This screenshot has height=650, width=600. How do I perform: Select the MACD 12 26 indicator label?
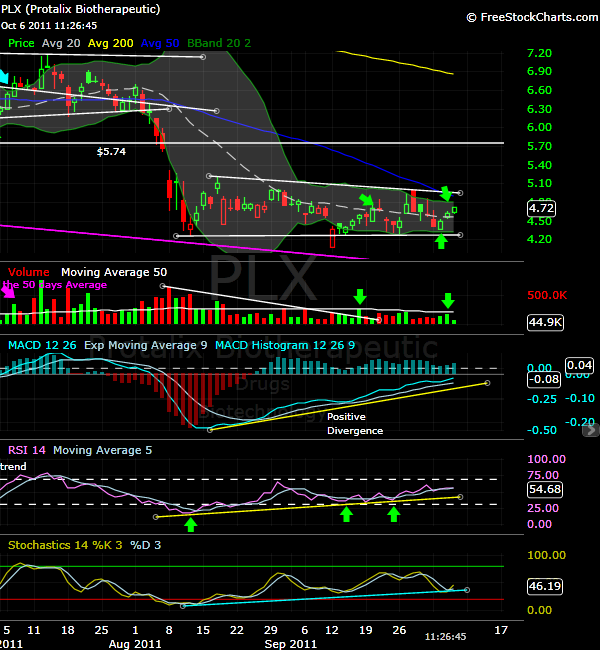pyautogui.click(x=42, y=345)
